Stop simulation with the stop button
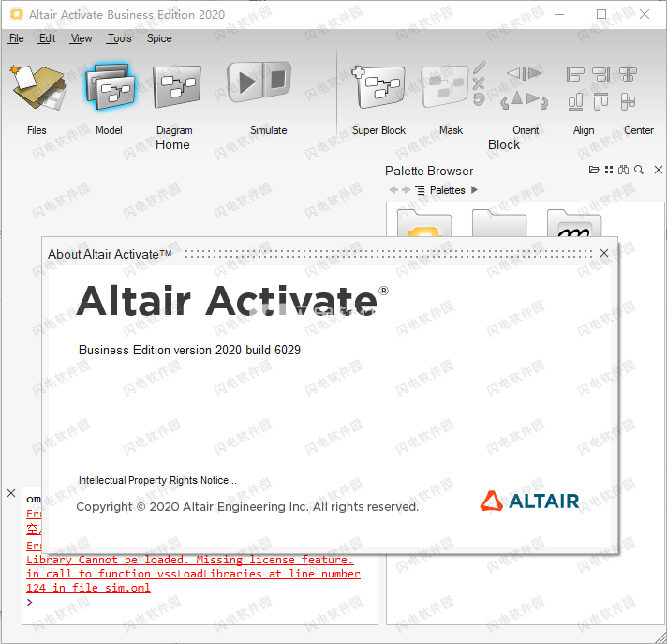This screenshot has width=667, height=644. 276,80
